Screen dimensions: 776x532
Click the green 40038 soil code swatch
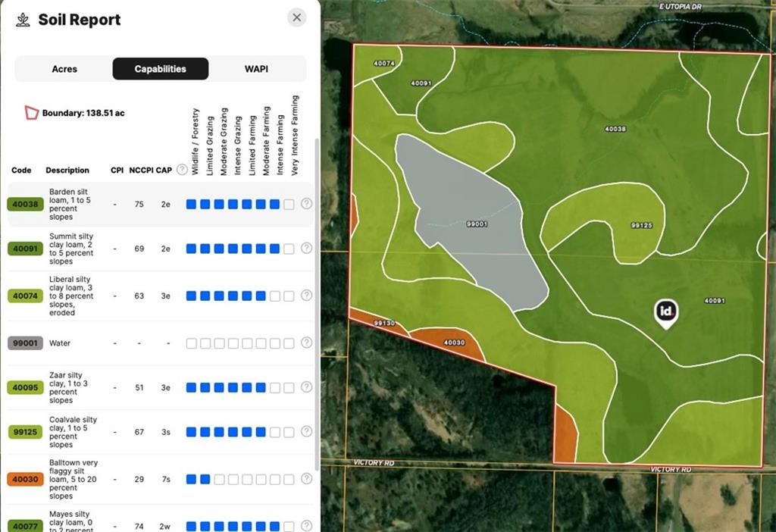pyautogui.click(x=25, y=205)
